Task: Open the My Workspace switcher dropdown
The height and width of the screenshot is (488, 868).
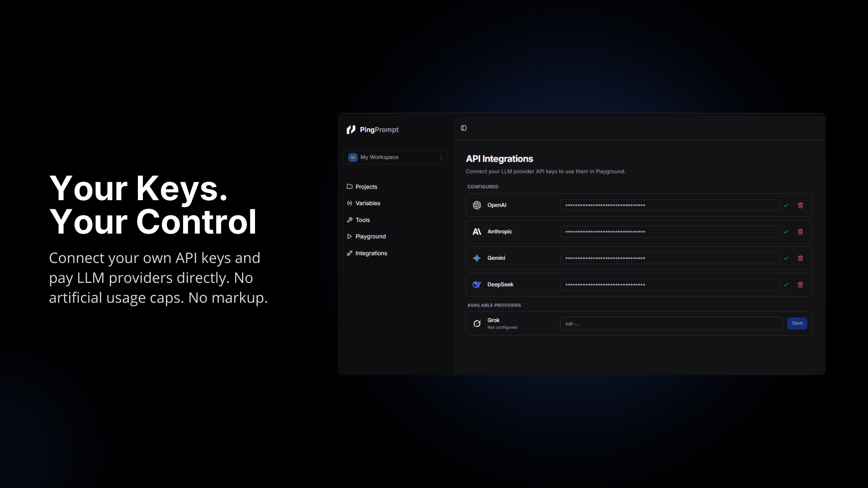Action: (395, 157)
